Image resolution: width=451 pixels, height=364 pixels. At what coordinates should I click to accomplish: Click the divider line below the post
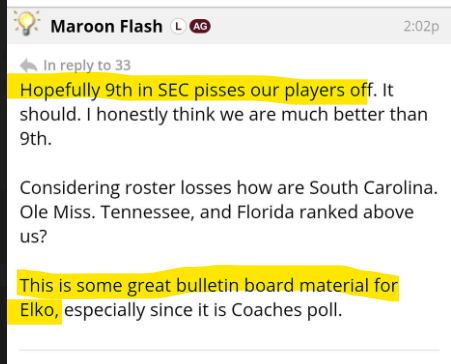coord(229,350)
